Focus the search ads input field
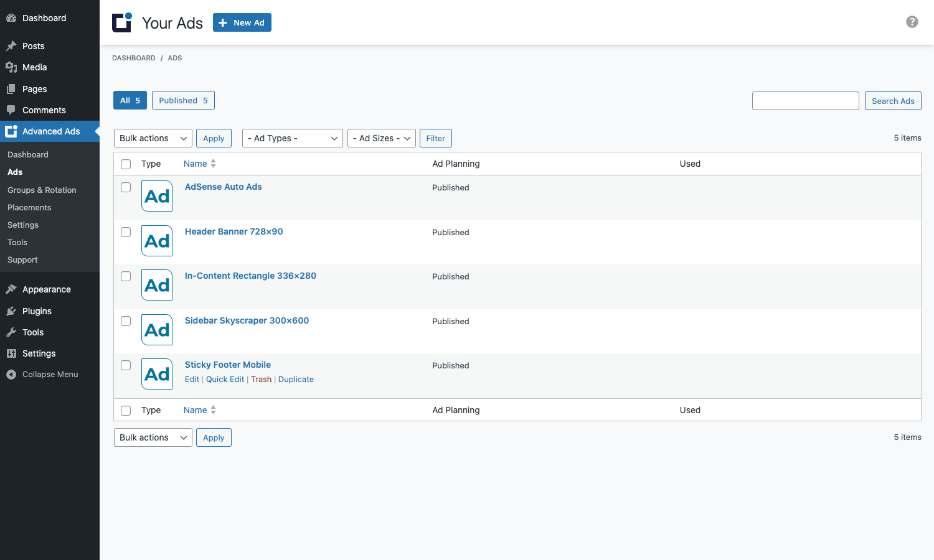 click(806, 101)
